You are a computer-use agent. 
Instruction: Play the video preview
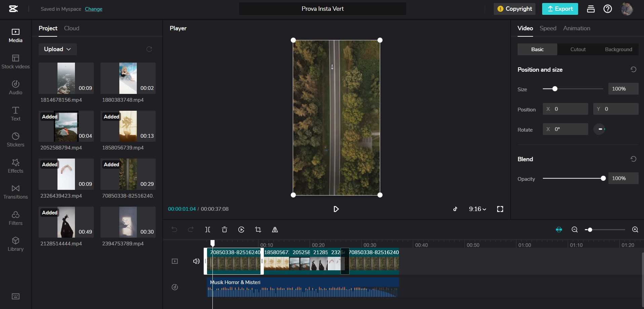(x=336, y=209)
